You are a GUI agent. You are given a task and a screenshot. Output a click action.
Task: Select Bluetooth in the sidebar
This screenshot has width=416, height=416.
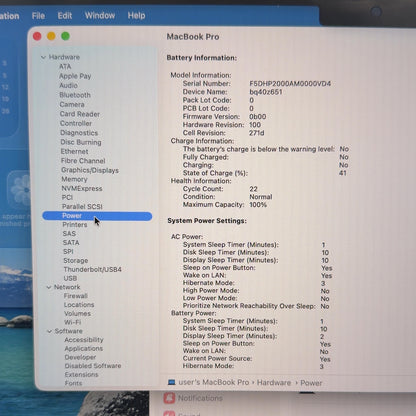coord(75,95)
